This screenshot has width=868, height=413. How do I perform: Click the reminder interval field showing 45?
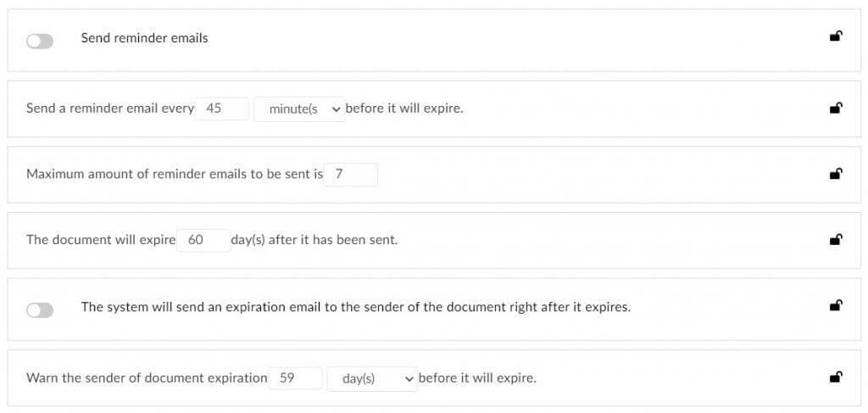(x=221, y=109)
